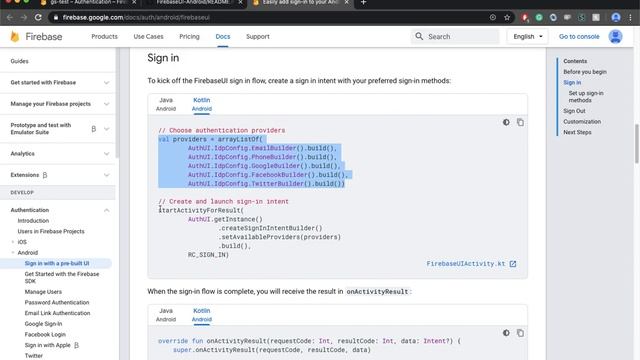The image size is (640, 360).
Task: Collapse the Android tree item
Action: 13,253
